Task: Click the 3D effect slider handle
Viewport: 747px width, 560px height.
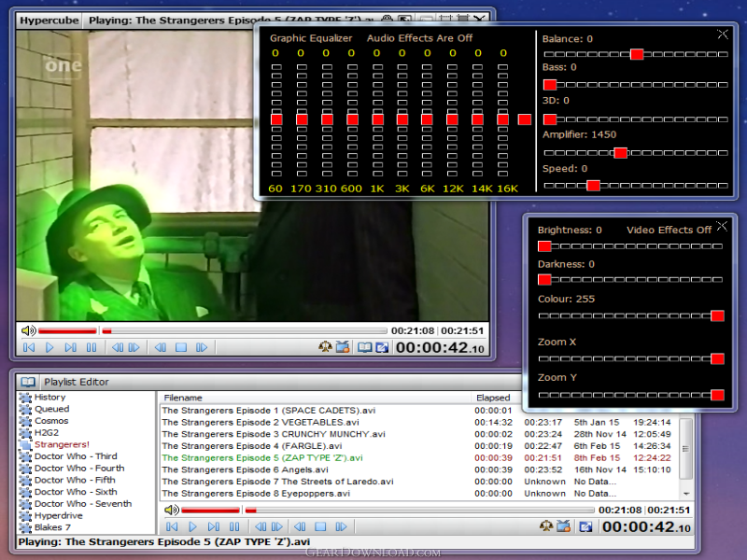Action: (x=550, y=119)
